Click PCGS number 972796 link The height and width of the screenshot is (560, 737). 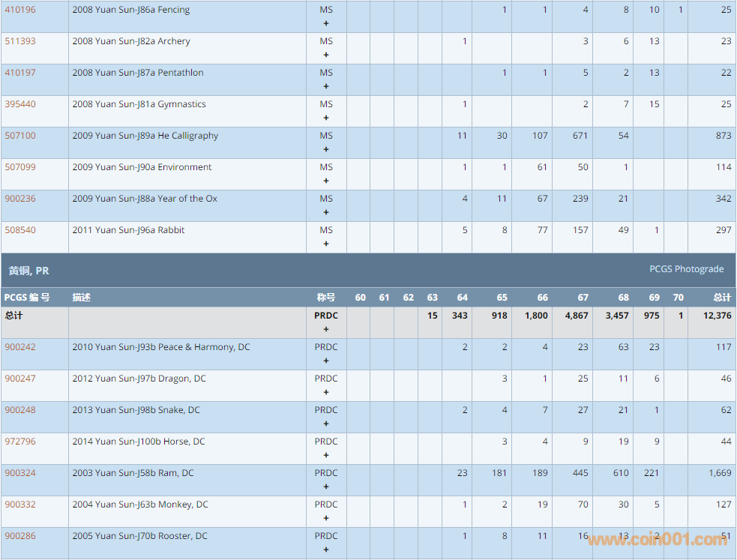click(20, 442)
